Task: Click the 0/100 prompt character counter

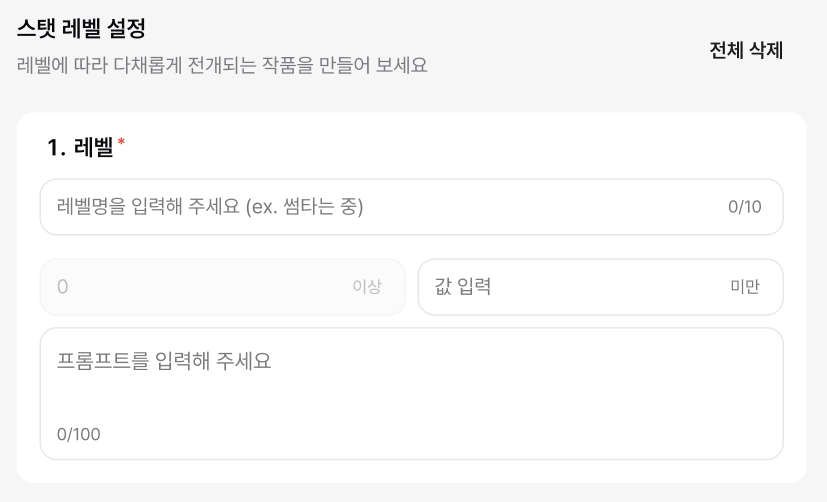Action: [x=78, y=434]
